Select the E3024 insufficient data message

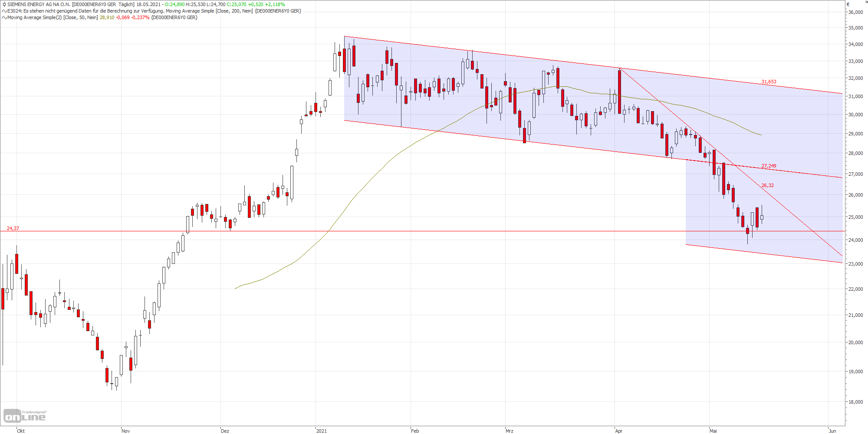click(154, 11)
